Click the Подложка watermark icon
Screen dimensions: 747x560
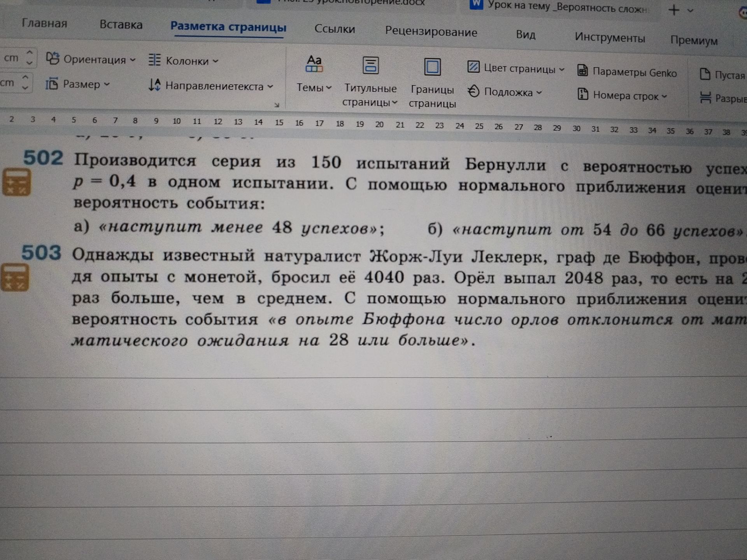coord(473,91)
